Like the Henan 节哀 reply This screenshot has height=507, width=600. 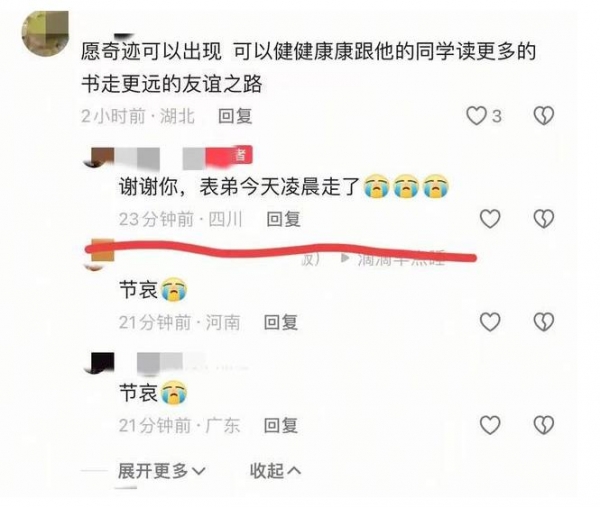coord(490,322)
